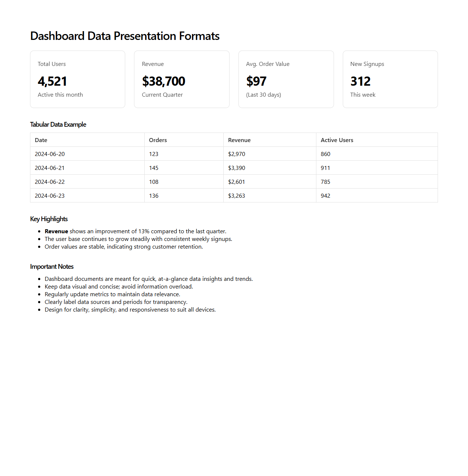Image resolution: width=468 pixels, height=476 pixels.
Task: Click the Date column header
Action: pyautogui.click(x=41, y=140)
